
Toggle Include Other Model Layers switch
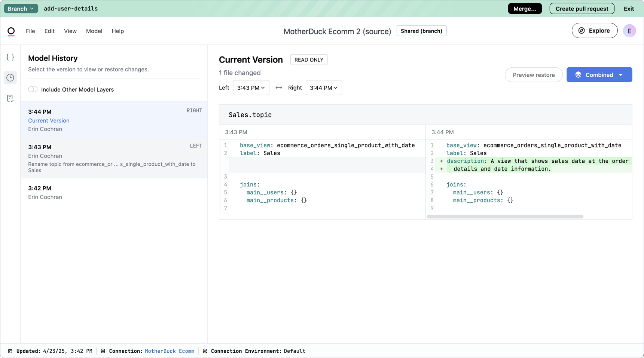[33, 89]
